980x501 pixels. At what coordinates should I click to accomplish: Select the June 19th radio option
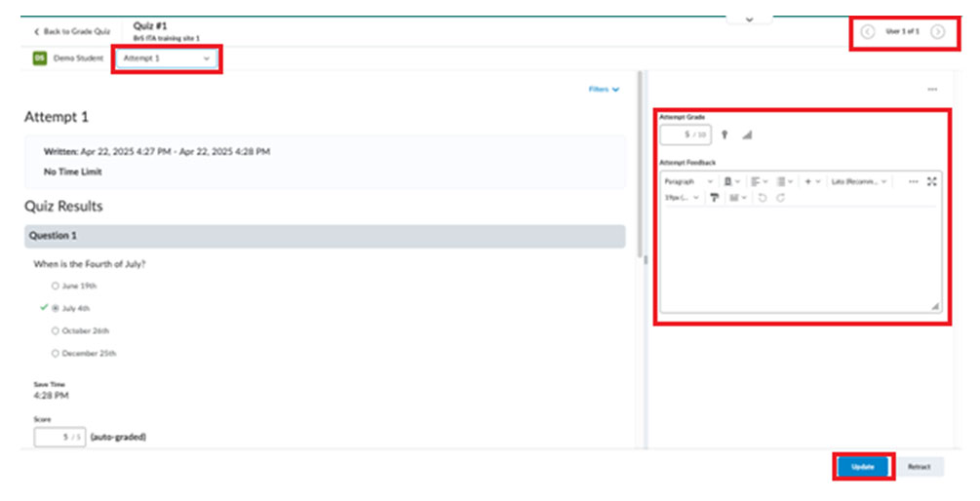pos(56,287)
